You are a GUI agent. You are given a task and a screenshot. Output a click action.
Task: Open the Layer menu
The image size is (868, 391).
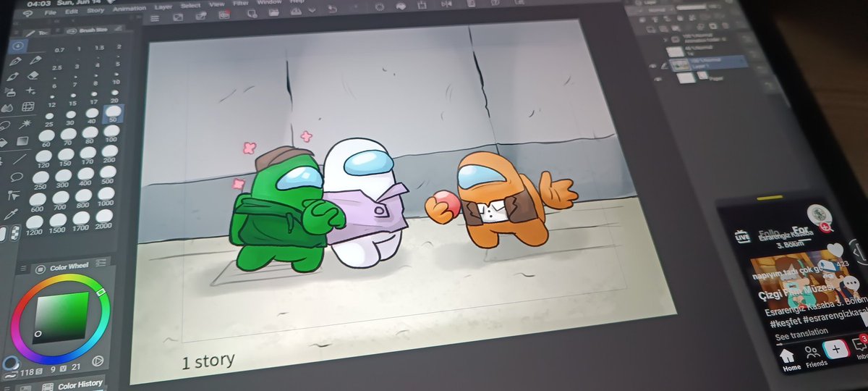[x=163, y=7]
